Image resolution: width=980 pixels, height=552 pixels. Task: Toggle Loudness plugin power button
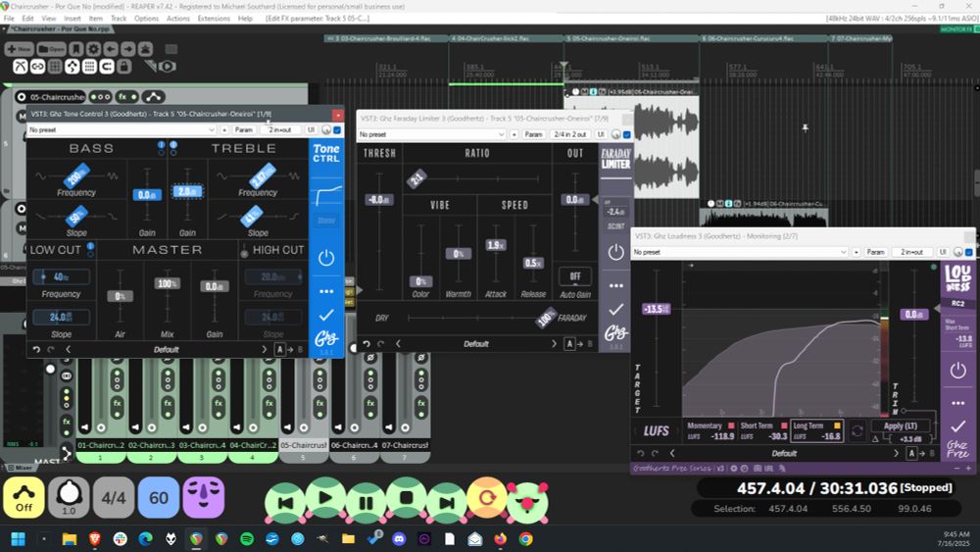(957, 370)
